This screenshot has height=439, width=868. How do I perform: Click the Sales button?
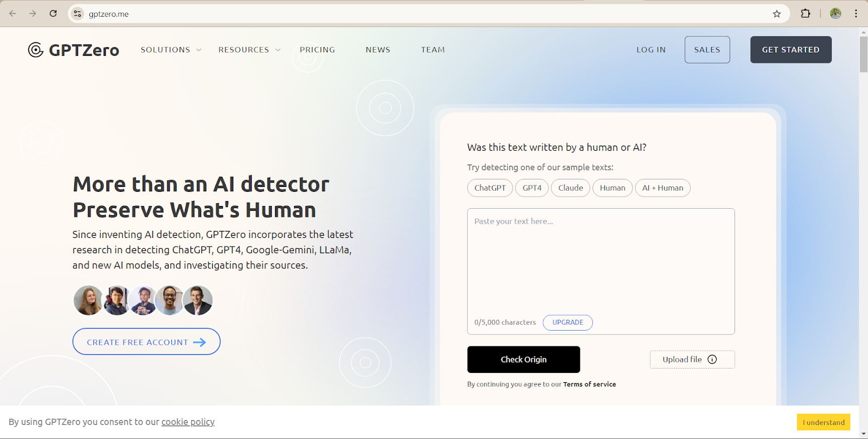[x=707, y=50]
